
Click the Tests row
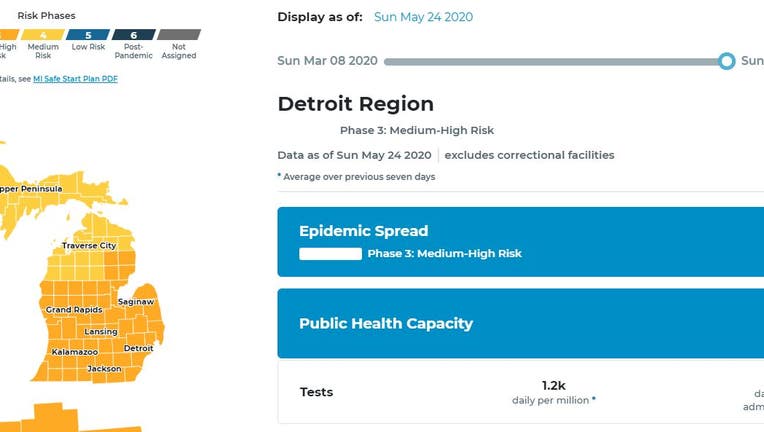520,392
